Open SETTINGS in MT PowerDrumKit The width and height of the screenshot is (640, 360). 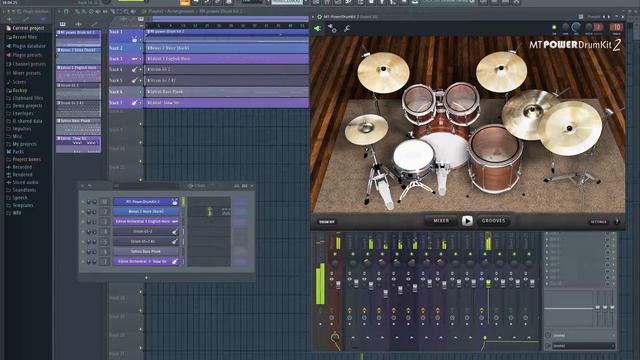[x=598, y=222]
